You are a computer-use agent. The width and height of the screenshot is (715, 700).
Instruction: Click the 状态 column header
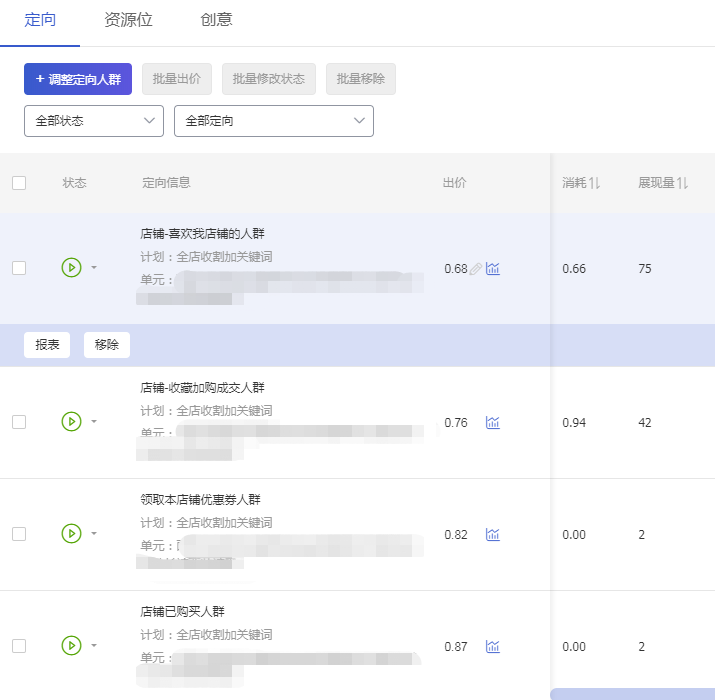tap(74, 183)
